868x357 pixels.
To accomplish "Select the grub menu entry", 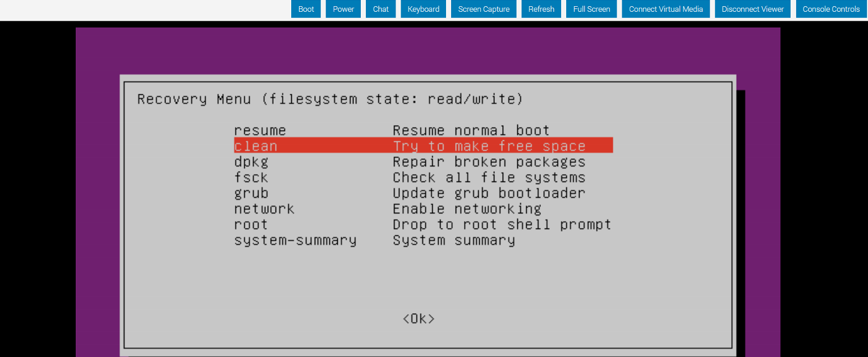I will [251, 193].
